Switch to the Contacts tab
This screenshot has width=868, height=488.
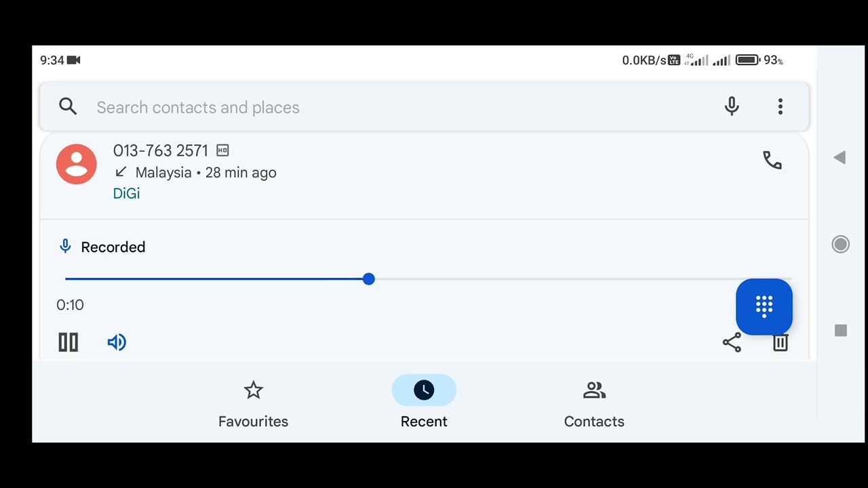(594, 404)
